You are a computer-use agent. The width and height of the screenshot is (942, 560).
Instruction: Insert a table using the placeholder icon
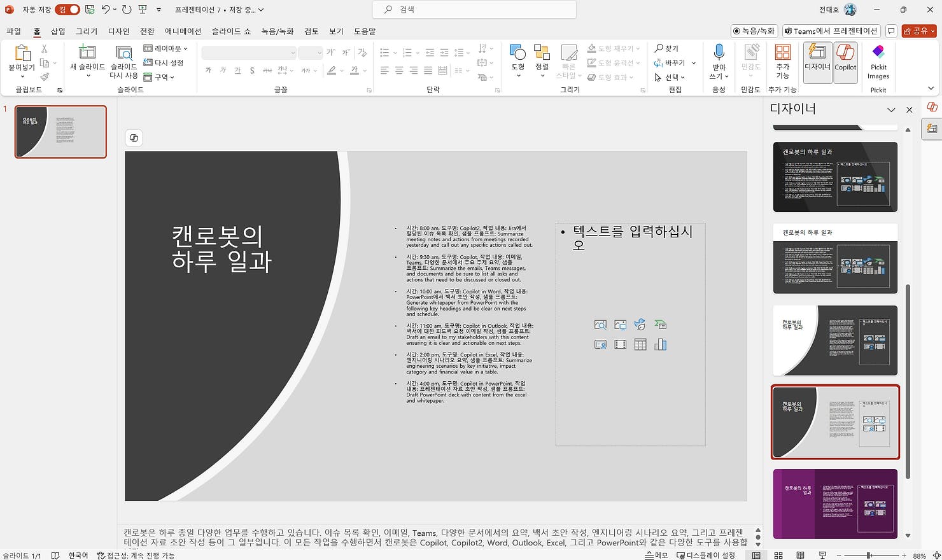[640, 344]
